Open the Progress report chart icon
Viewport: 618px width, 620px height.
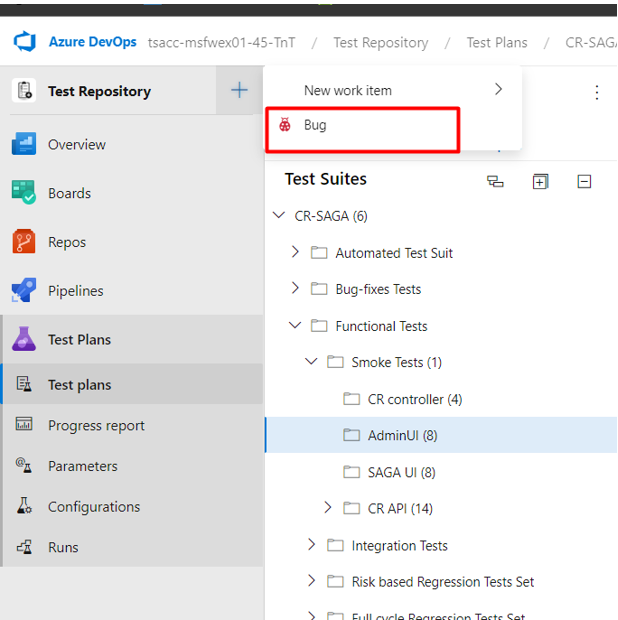tap(24, 424)
